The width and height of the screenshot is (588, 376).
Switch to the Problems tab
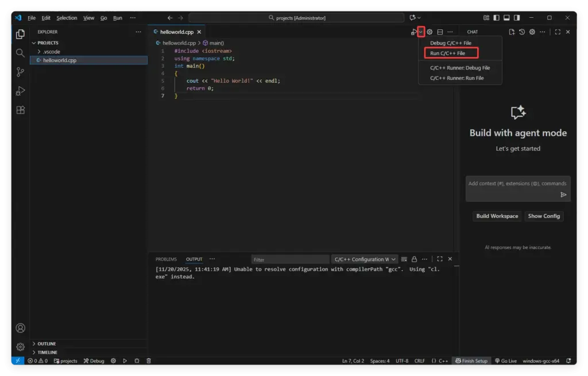(166, 259)
